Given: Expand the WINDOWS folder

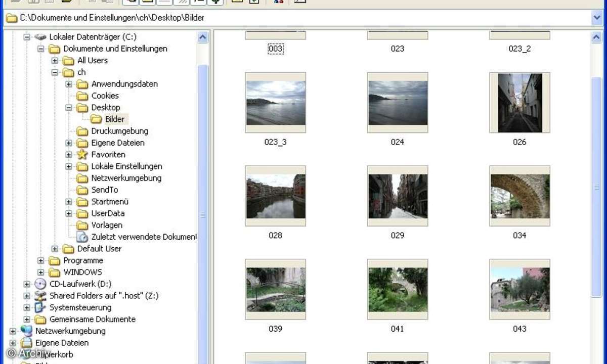Looking at the screenshot, I should (x=41, y=272).
